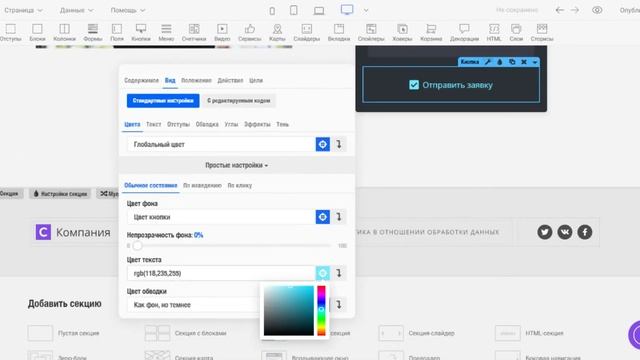
Task: Switch to По наведению state
Action: [202, 185]
